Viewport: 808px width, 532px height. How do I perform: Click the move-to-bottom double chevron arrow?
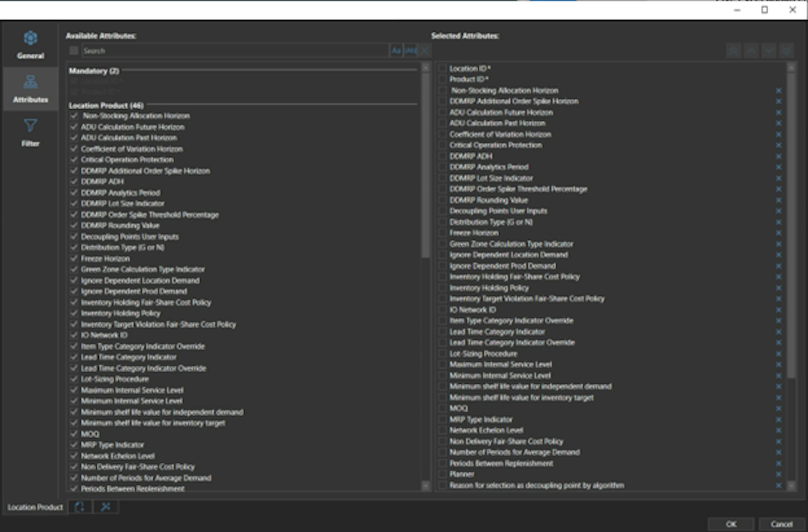coord(787,50)
